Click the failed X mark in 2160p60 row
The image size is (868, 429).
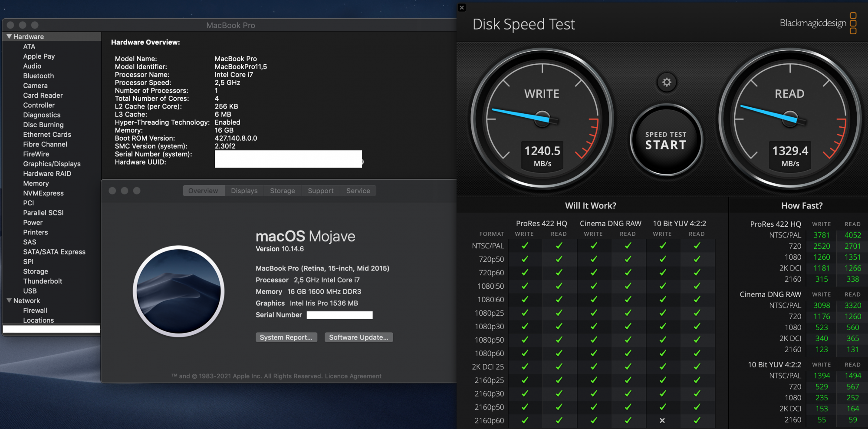point(662,420)
